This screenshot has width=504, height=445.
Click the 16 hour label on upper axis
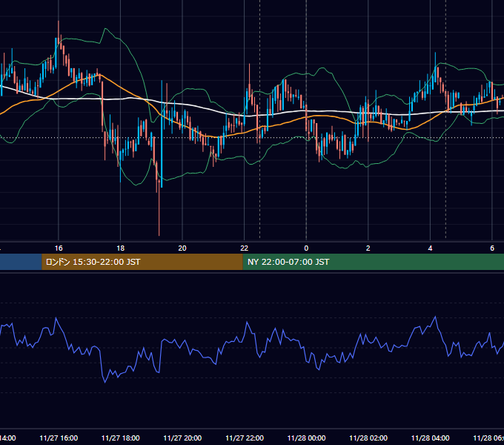[x=59, y=248]
